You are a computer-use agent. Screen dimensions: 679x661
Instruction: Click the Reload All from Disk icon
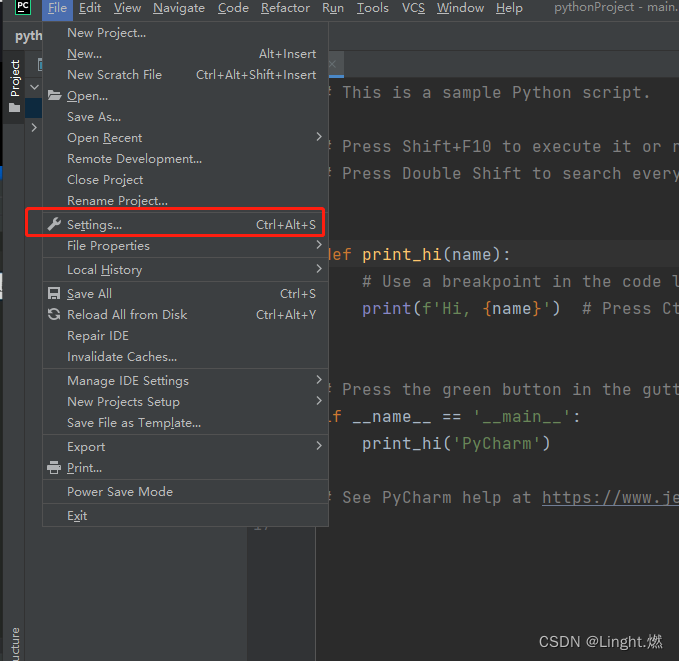[54, 314]
